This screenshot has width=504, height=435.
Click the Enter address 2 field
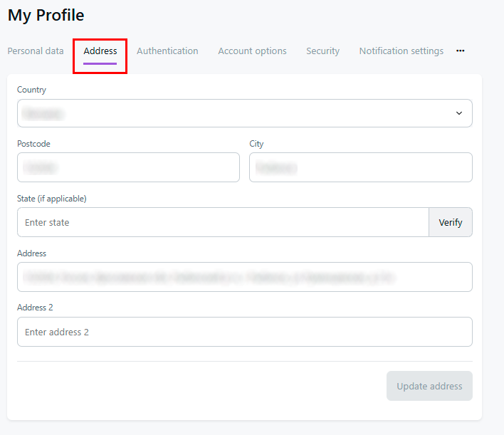click(244, 332)
